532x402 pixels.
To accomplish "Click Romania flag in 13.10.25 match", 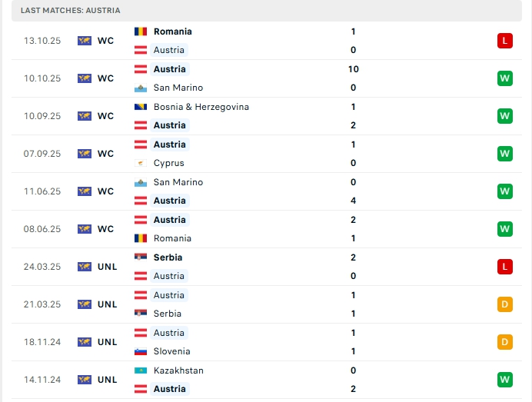I will pos(141,32).
